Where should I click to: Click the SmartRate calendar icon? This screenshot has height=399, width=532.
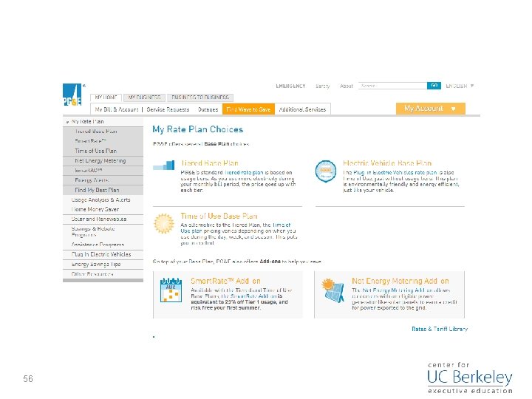coord(171,290)
